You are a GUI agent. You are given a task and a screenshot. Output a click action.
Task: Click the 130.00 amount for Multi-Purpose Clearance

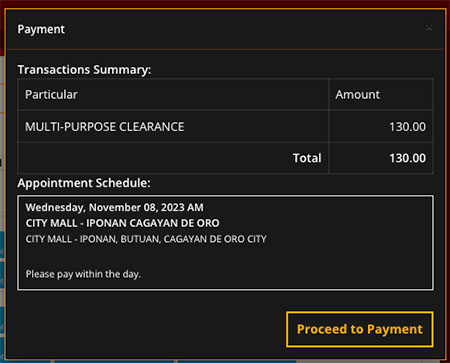[x=407, y=127]
